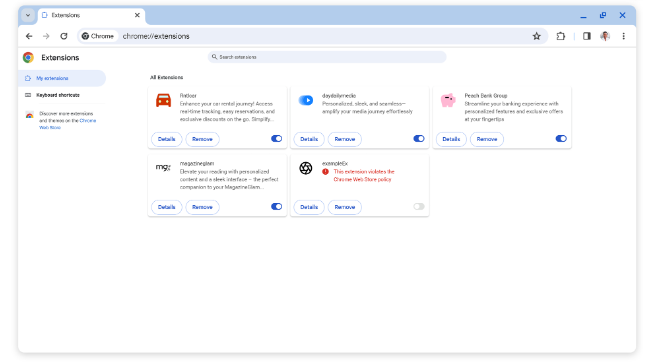Screen dimensions: 655x363
Task: Click the exampleEx aperture icon
Action: pyautogui.click(x=306, y=168)
